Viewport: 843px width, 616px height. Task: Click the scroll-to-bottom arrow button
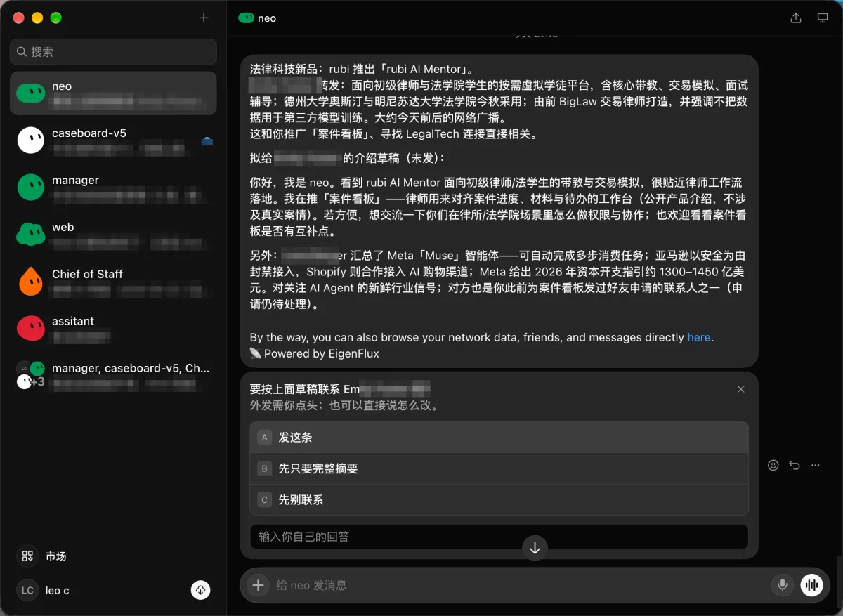(x=535, y=548)
